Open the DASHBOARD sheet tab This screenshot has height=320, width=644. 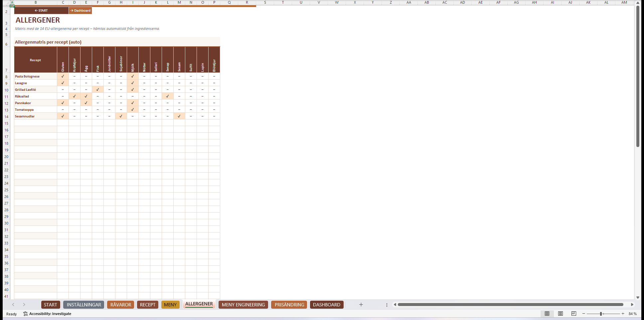tap(327, 305)
